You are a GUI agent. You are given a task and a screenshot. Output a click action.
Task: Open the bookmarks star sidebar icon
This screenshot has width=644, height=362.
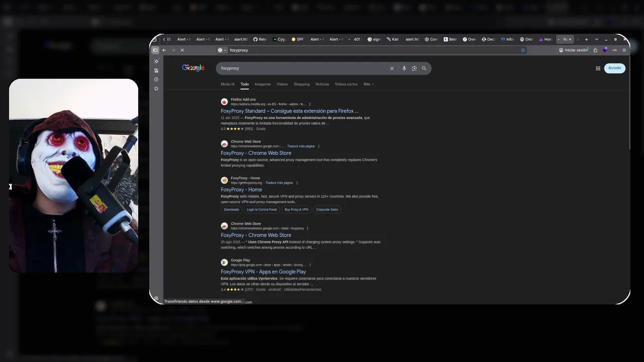coord(156,88)
